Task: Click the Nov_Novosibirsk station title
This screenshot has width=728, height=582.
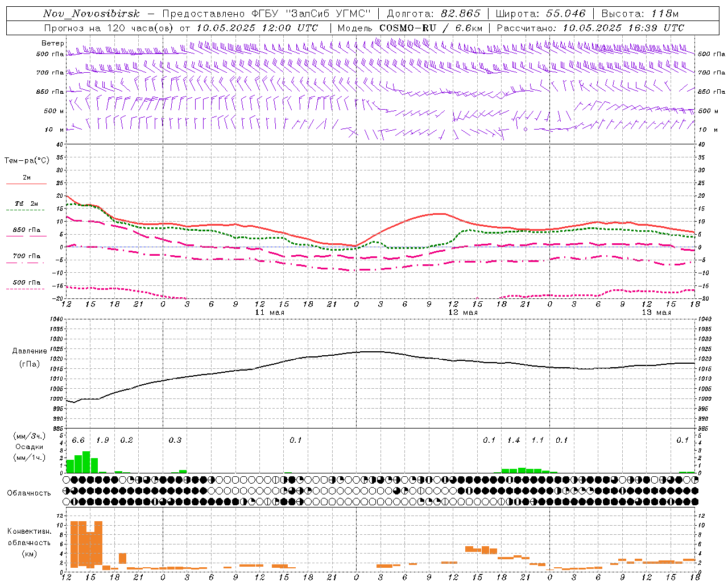Action: pos(92,14)
